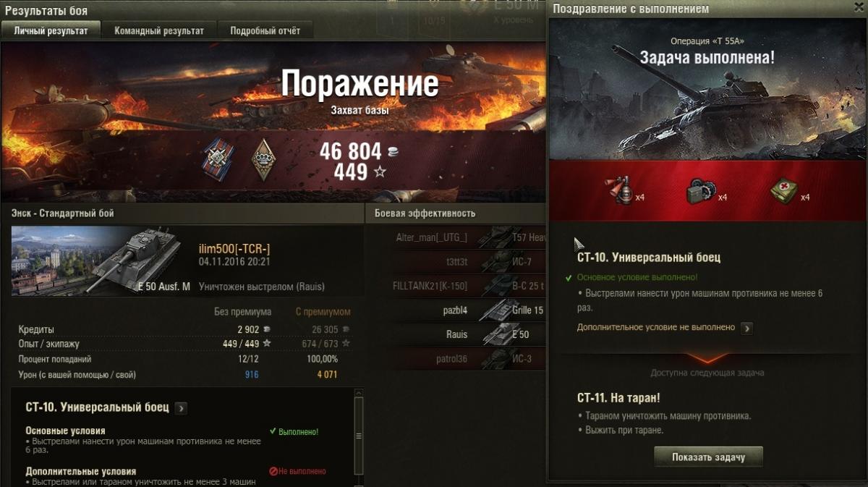Screen dimensions: 868x487
Task: Click the E 50 Ausf. M tank thumbnail
Action: point(101,261)
